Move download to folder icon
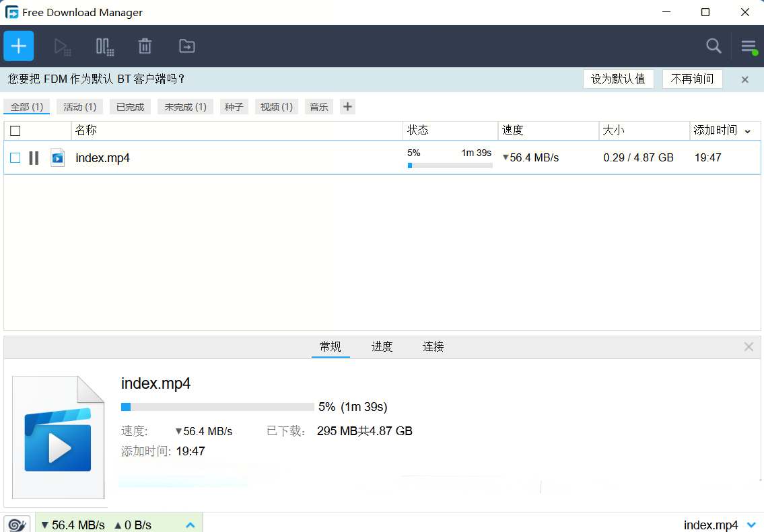Viewport: 764px width, 532px height. [x=187, y=46]
